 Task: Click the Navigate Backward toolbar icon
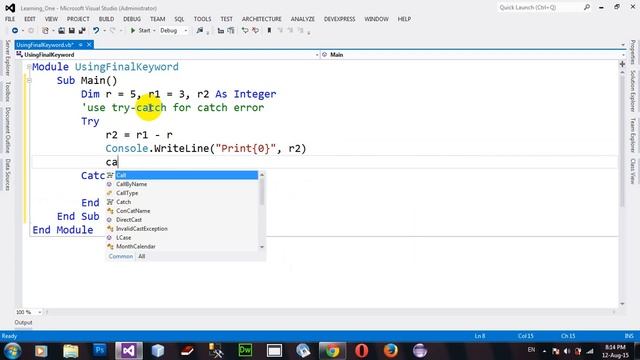point(15,31)
